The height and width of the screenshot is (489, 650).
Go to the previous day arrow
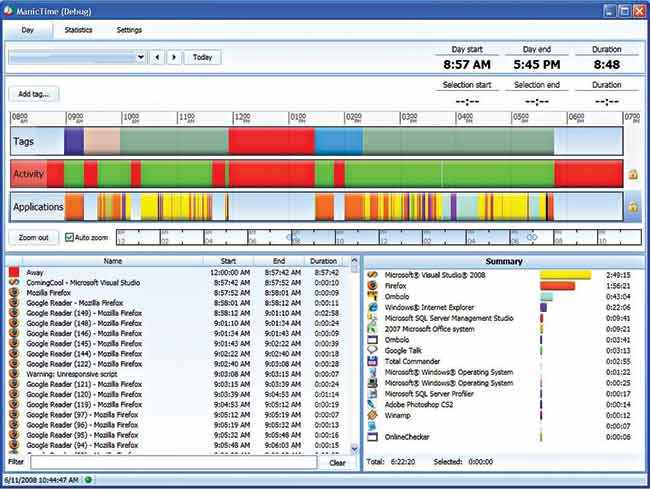[157, 57]
